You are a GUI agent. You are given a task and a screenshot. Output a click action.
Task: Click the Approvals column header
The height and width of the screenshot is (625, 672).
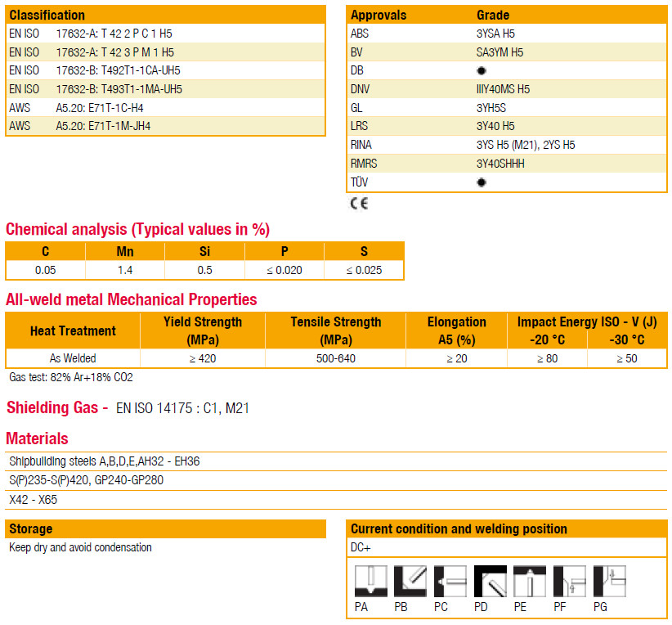pos(379,15)
